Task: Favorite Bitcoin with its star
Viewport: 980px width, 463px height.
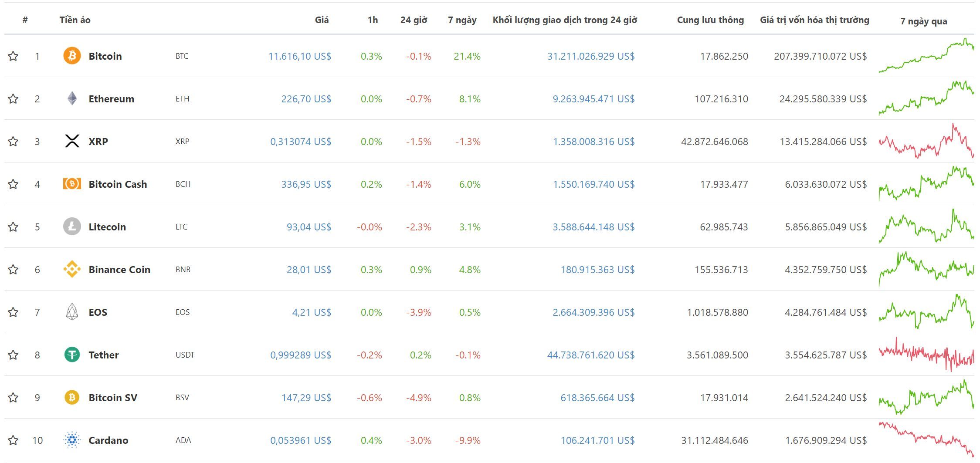Action: pyautogui.click(x=13, y=56)
